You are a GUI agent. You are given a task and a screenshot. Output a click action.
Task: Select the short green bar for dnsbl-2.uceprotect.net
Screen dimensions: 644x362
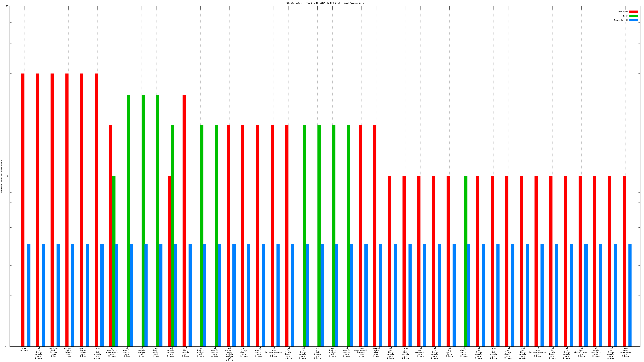pyautogui.click(x=114, y=261)
